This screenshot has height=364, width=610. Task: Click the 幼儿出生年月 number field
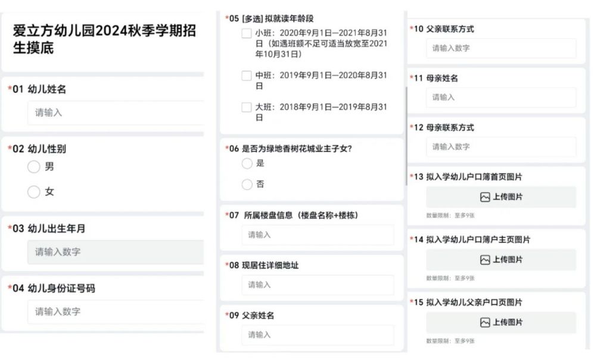click(116, 252)
